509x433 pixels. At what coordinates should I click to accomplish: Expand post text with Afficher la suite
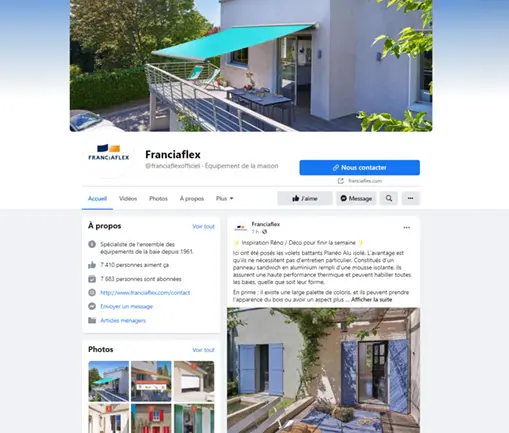tap(371, 300)
